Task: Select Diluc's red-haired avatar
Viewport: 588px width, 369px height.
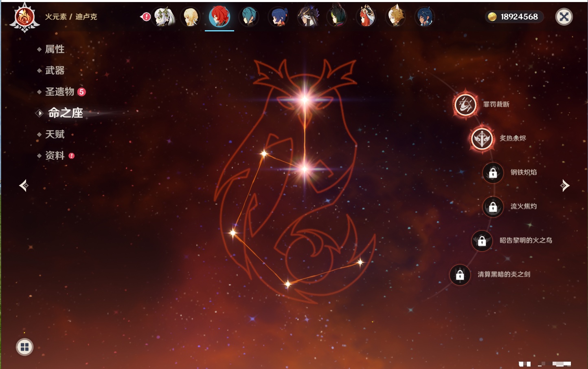Action: [219, 17]
